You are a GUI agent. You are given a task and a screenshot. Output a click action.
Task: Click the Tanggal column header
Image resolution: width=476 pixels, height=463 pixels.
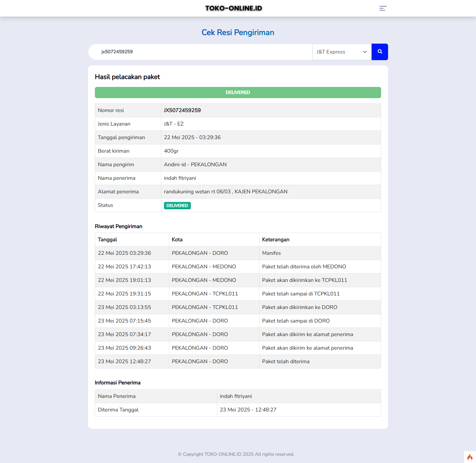pyautogui.click(x=107, y=240)
